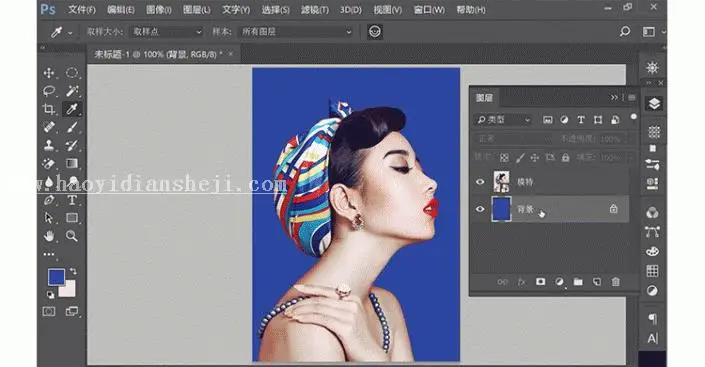Screen dimensions: 705x367
Task: Change screen mode icon below swatches
Action: coord(72,311)
